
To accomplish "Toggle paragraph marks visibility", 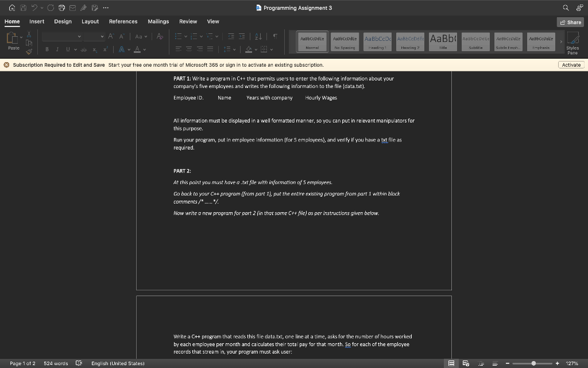I will 275,36.
